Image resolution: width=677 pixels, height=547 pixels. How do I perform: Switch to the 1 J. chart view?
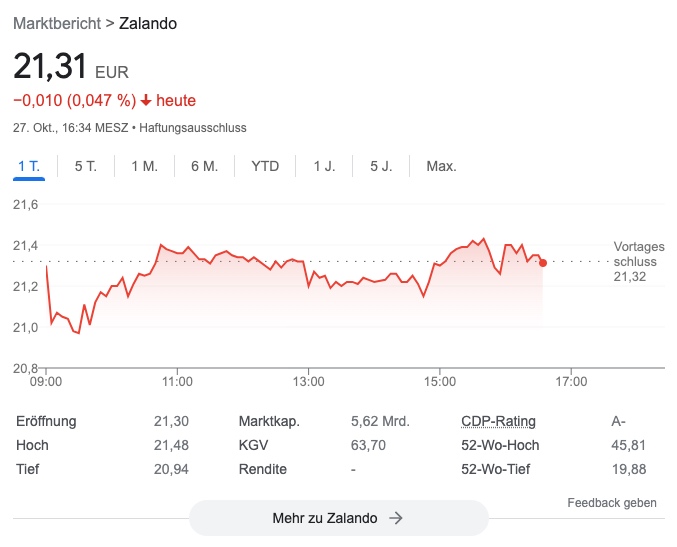pos(324,166)
